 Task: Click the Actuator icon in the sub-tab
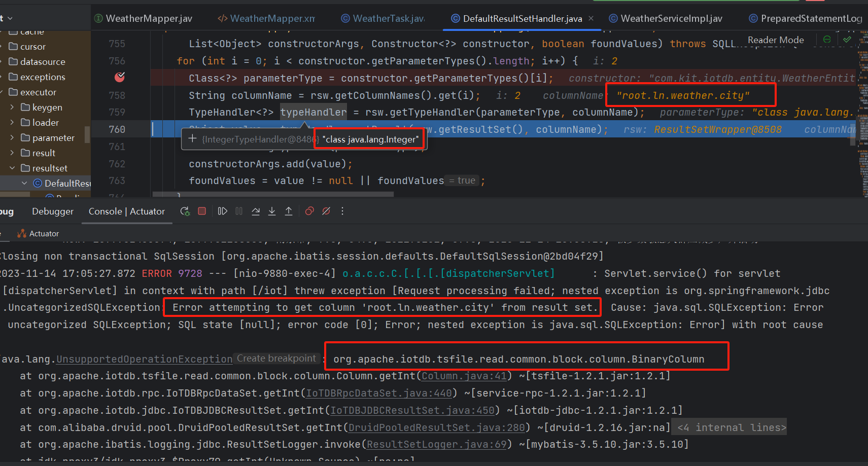[22, 233]
